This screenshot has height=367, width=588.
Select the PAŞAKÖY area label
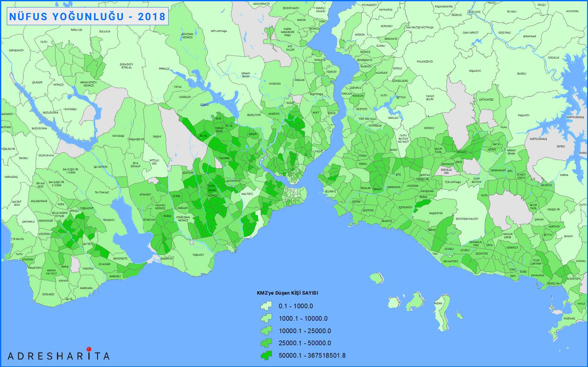click(x=524, y=115)
